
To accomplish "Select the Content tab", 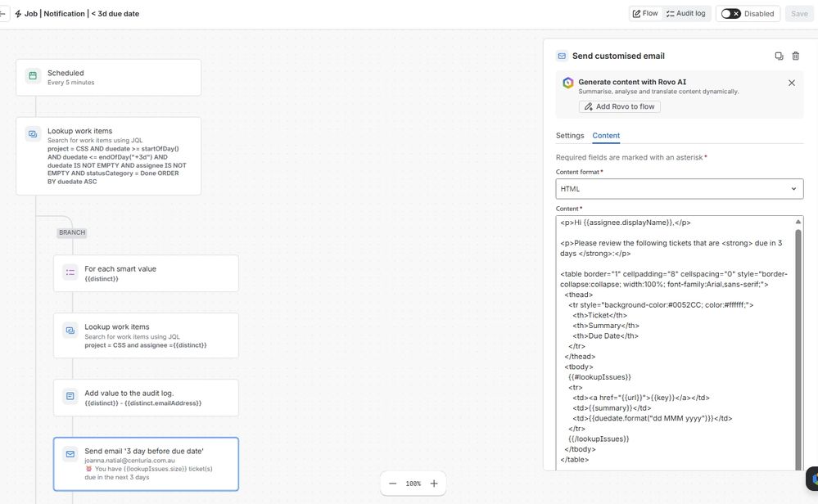I will [606, 136].
